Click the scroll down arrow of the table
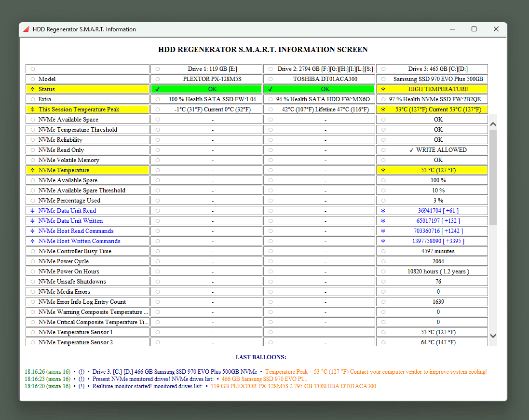The height and width of the screenshot is (420, 529). (493, 336)
